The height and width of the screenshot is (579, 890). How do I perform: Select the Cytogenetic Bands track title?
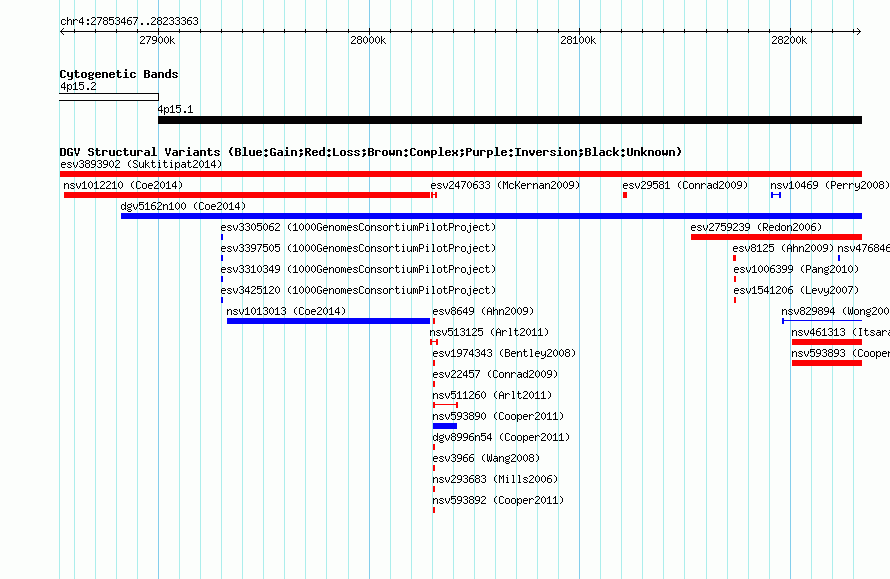119,74
